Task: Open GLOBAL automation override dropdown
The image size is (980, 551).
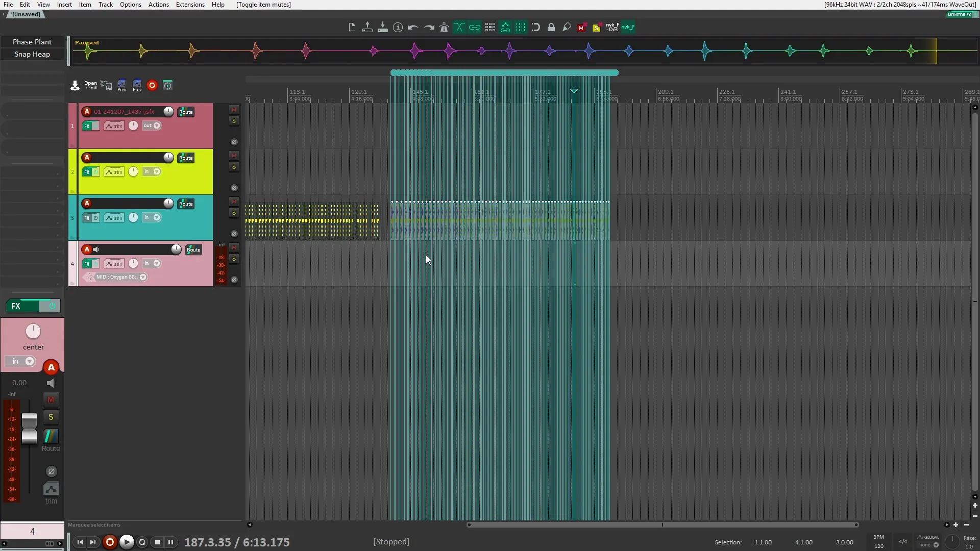Action: 929,541
